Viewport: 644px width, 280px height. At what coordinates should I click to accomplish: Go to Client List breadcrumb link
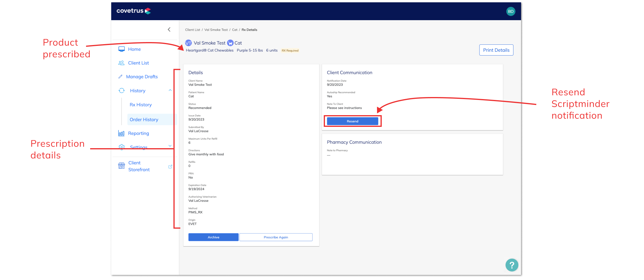[192, 30]
